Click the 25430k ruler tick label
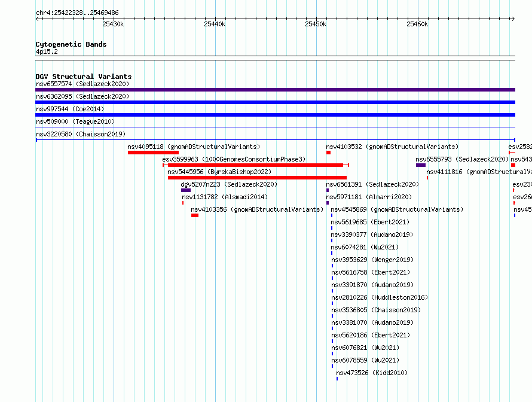 click(x=113, y=24)
